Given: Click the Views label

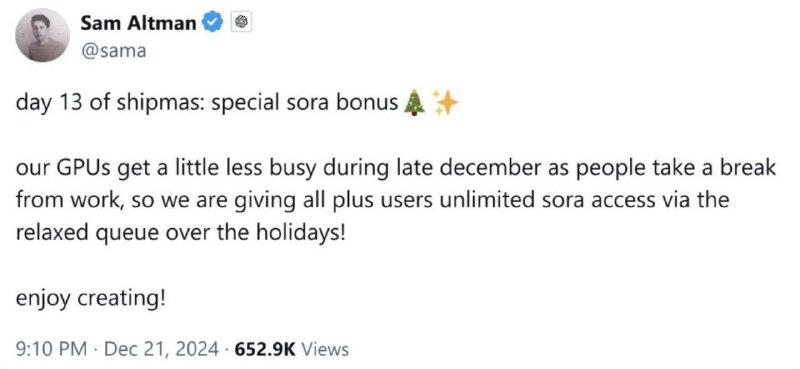Looking at the screenshot, I should (326, 349).
